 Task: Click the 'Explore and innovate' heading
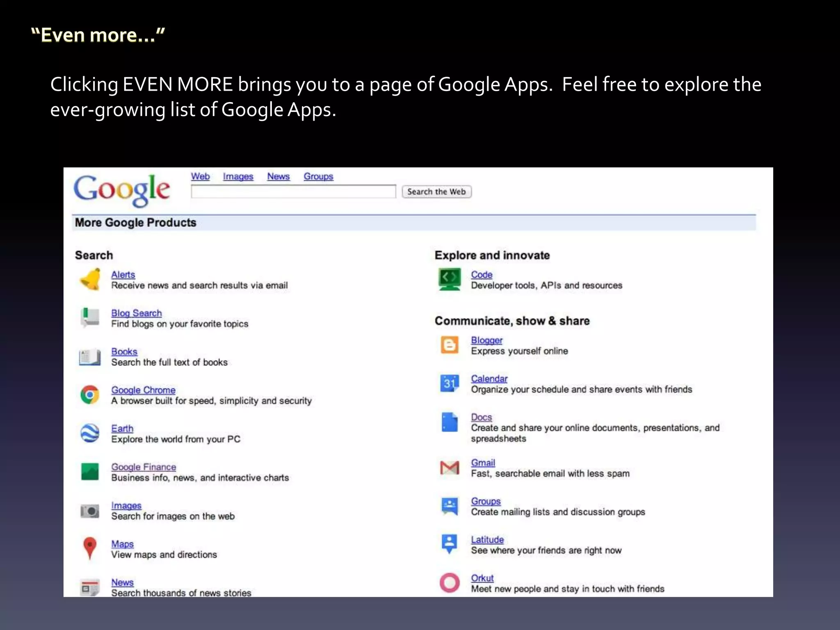point(492,255)
